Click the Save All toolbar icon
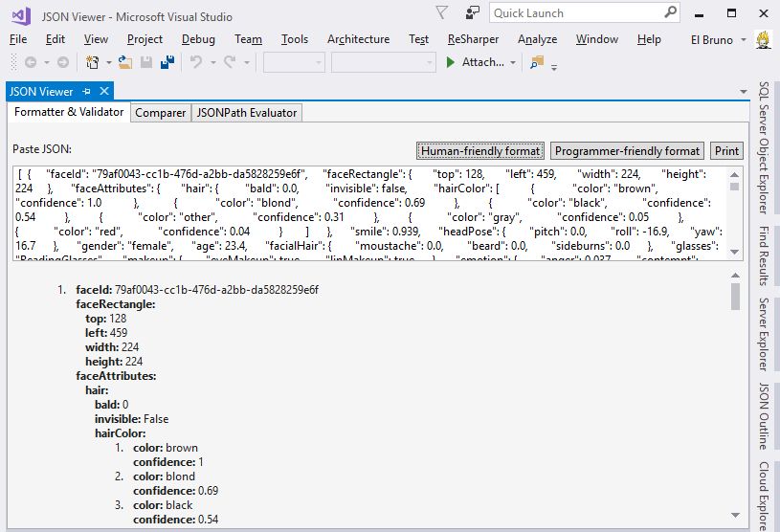The image size is (780, 532). tap(167, 62)
